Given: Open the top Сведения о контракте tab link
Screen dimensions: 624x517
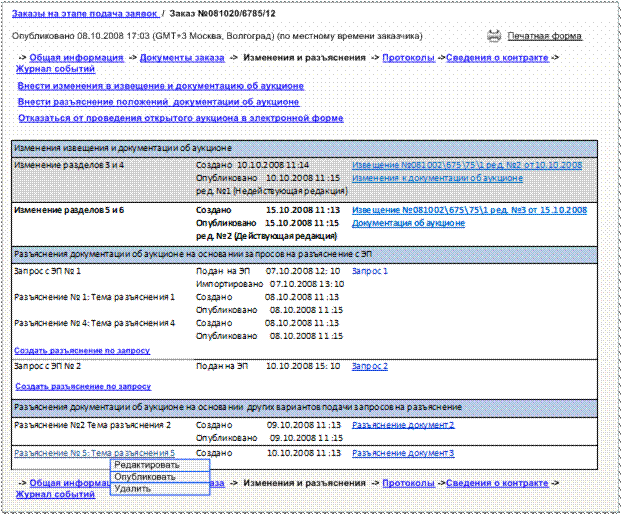Looking at the screenshot, I should pos(497,58).
